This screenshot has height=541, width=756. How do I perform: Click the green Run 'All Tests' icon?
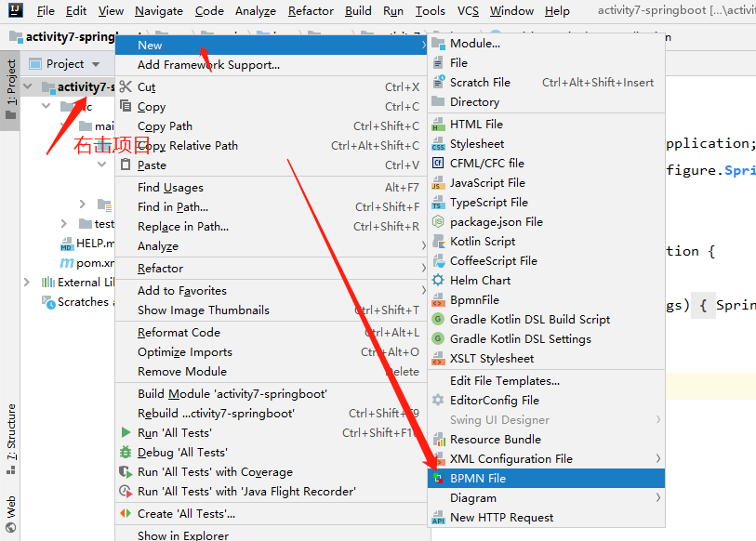coord(126,432)
